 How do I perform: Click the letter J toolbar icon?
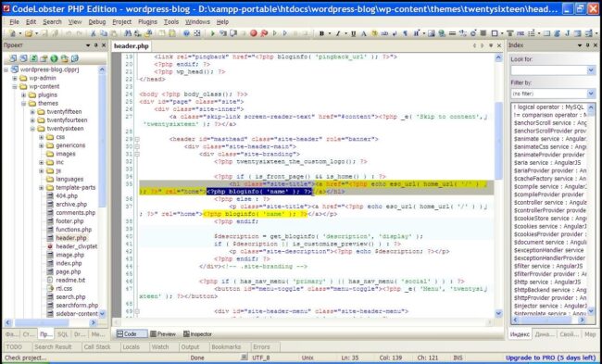click(x=568, y=33)
